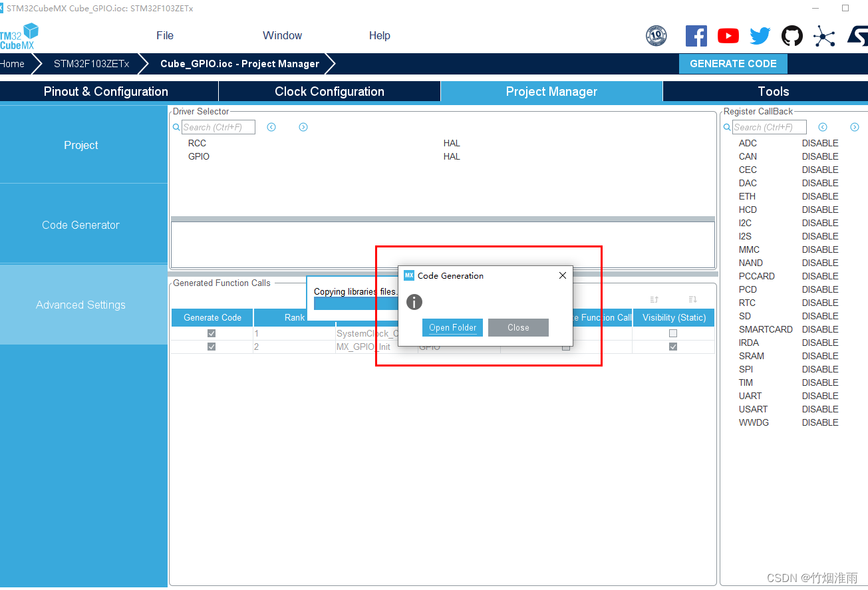This screenshot has width=868, height=590.
Task: Click Open Folder in the dialog
Action: [x=452, y=327]
